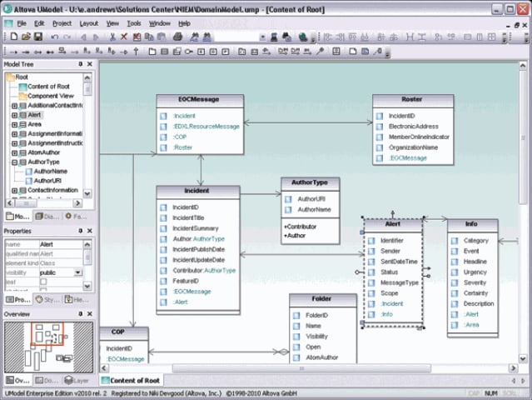Switch to the Favorites tab
The height and width of the screenshot is (400, 532).
pos(75,217)
